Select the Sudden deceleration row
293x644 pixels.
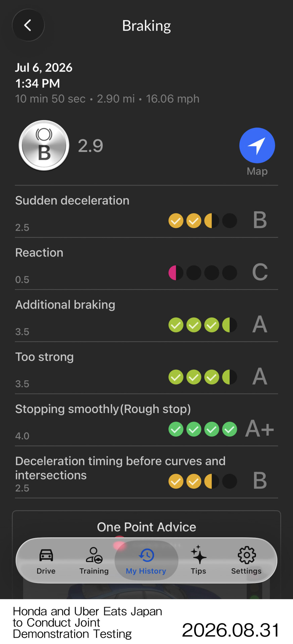click(x=146, y=212)
